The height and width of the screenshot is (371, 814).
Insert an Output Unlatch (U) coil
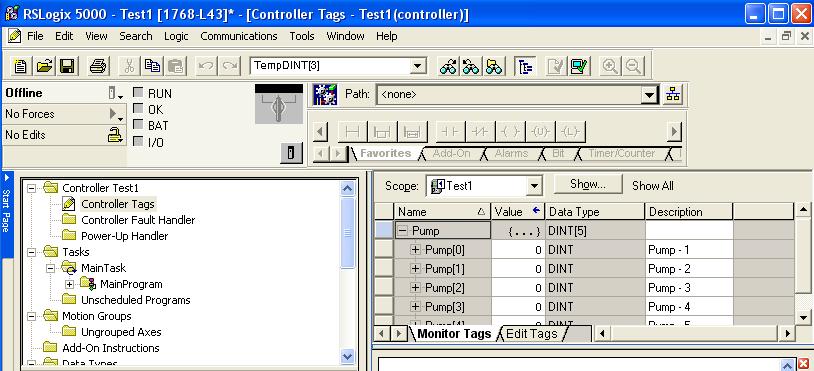(x=540, y=132)
